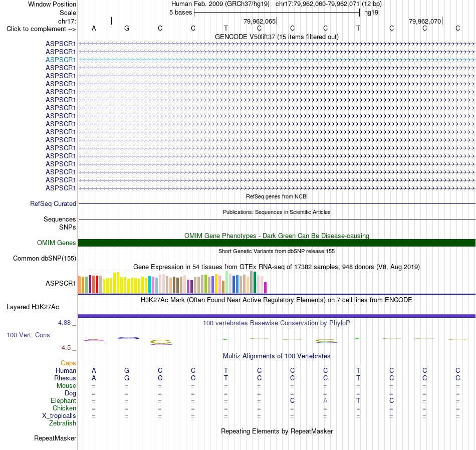Click the magenta bar in the GTEx expression chart
476x450 pixels.
[266, 288]
